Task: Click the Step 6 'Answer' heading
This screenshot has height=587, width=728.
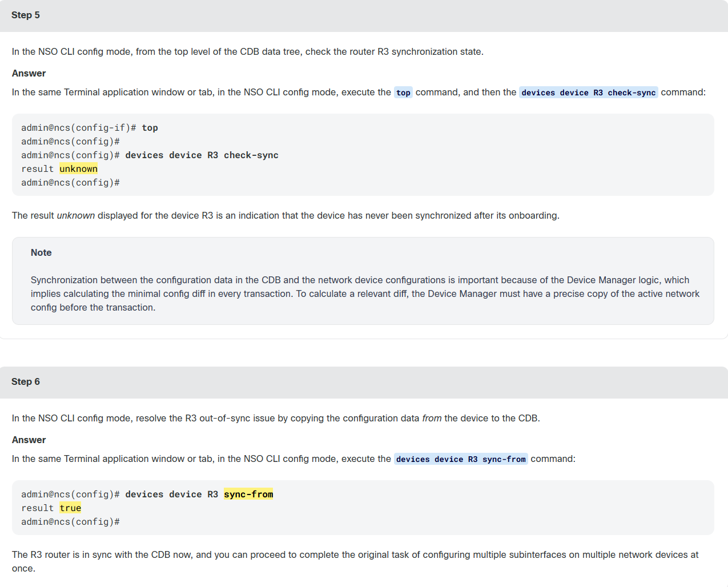Action: tap(29, 440)
